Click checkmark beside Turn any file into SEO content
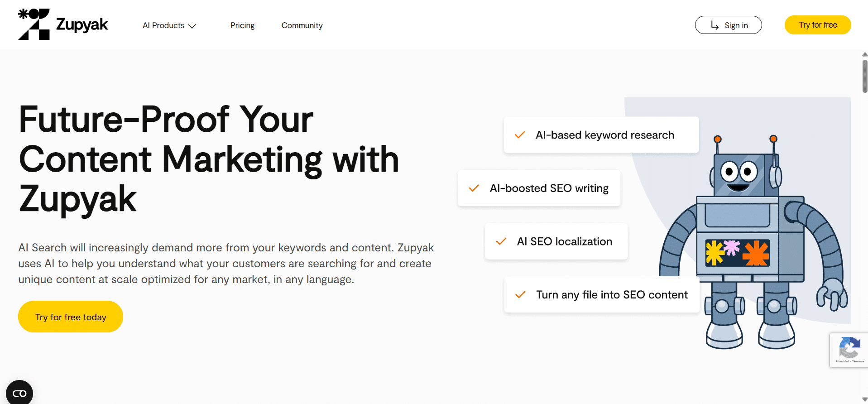 click(520, 295)
